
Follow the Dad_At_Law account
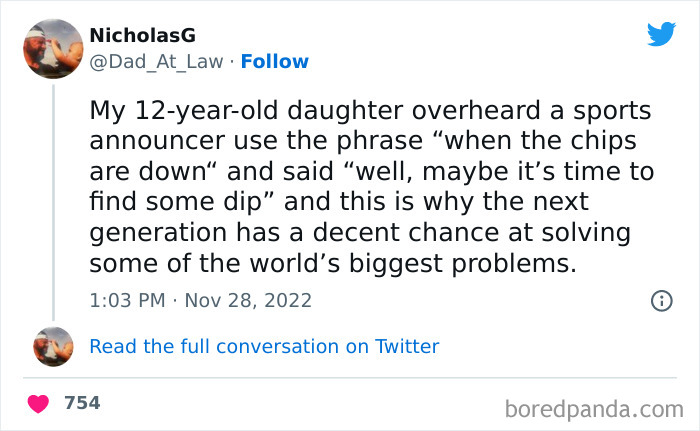(273, 62)
